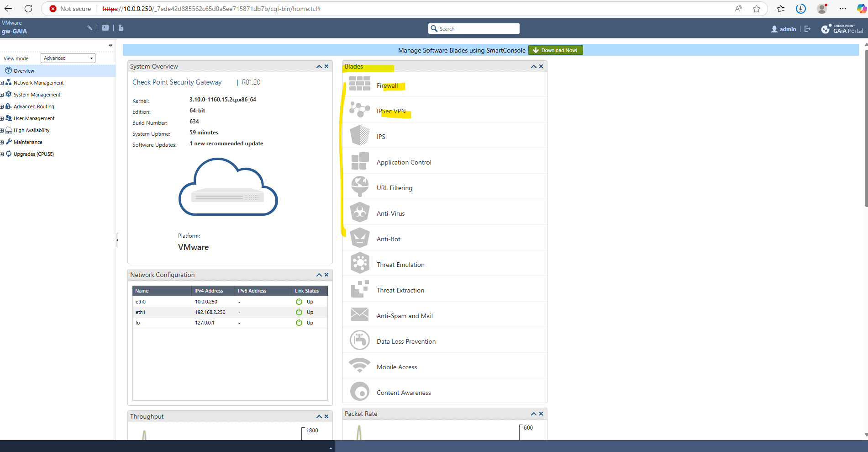
Task: Open browser settings and more menu
Action: (843, 9)
